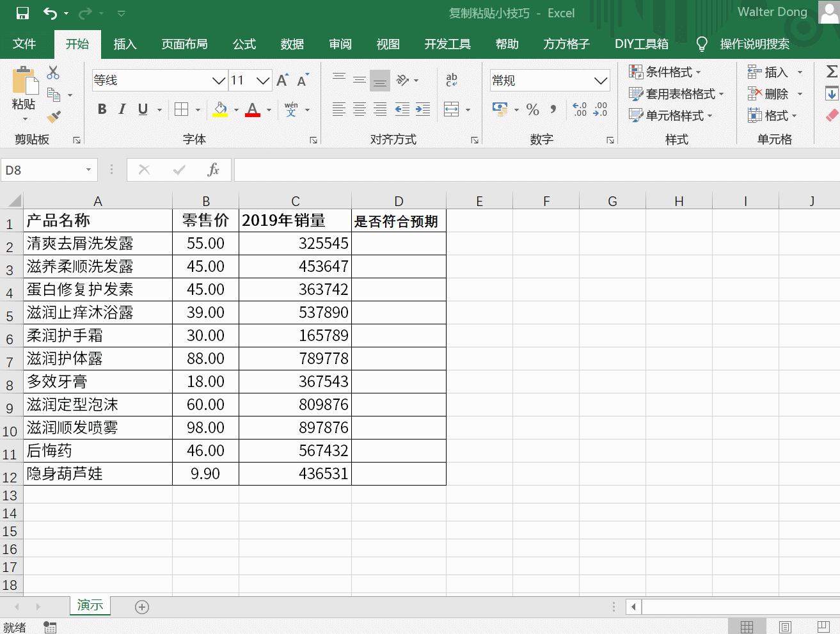
Task: Open the 文件 menu
Action: pyautogui.click(x=24, y=44)
